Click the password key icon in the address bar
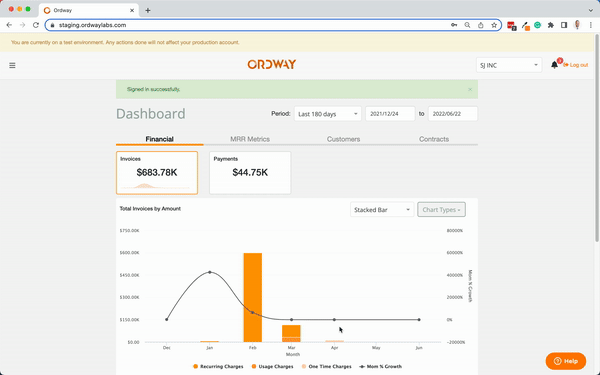Screen dimensions: 600x375 [454, 25]
